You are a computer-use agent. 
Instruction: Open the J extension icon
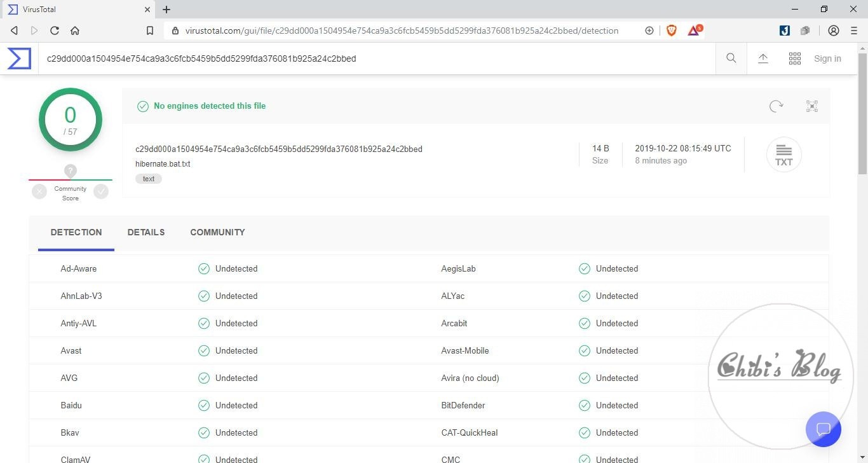pyautogui.click(x=785, y=31)
